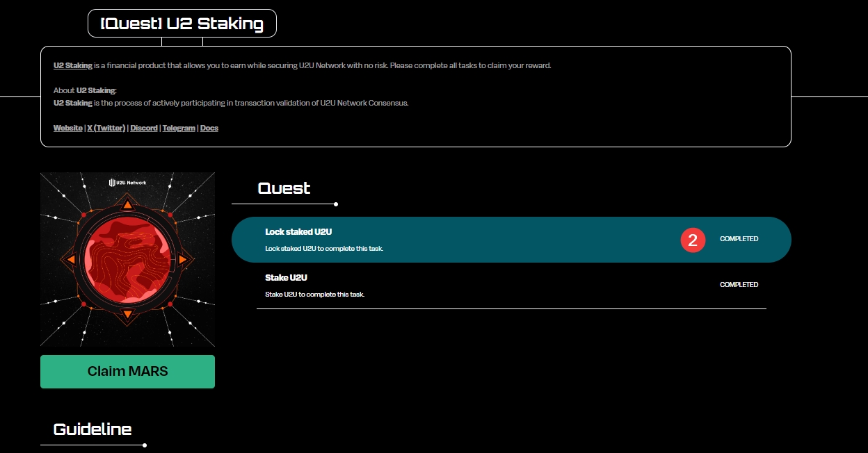Click COMPLETED status for Lock staked U2U
Viewport: 868px width, 453px height.
[739, 239]
